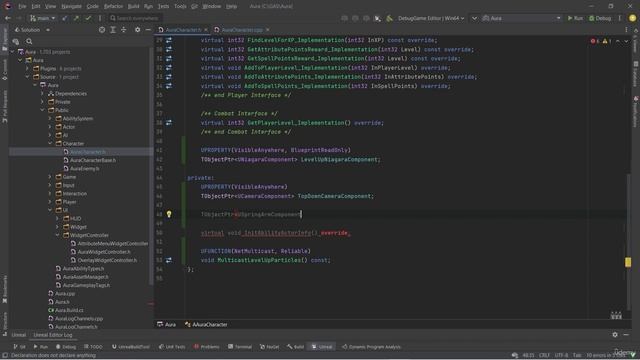Click the Aura breadcrumb

(x=167, y=324)
